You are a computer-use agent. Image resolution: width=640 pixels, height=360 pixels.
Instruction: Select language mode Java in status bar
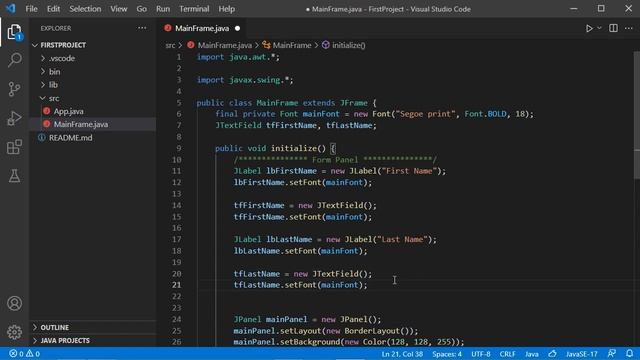531,354
